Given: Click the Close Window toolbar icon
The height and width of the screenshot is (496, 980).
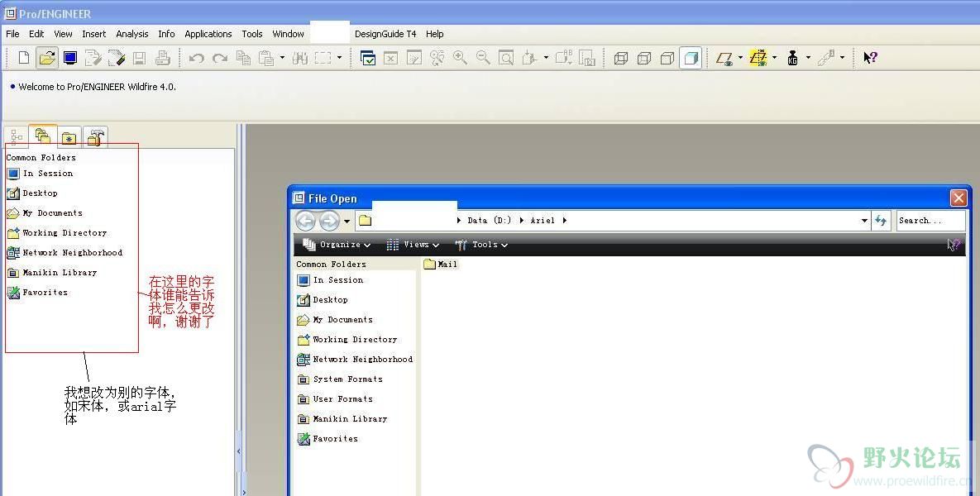Looking at the screenshot, I should (x=390, y=58).
